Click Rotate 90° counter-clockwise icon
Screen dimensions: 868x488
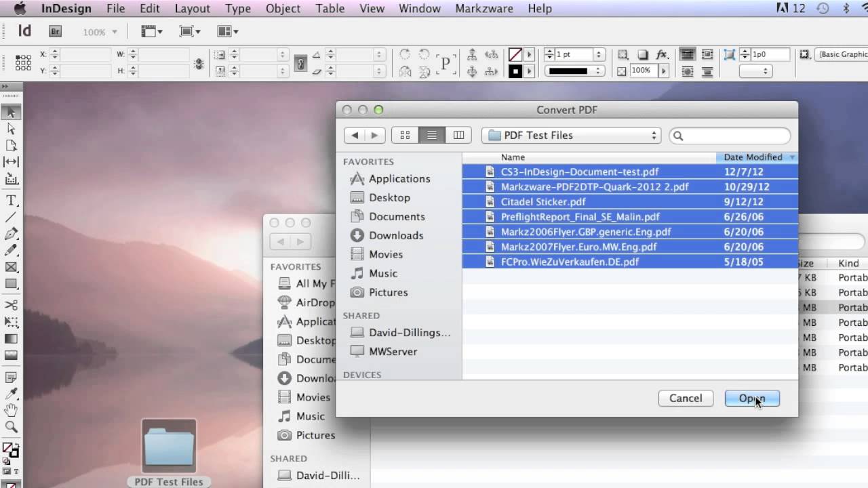click(424, 54)
